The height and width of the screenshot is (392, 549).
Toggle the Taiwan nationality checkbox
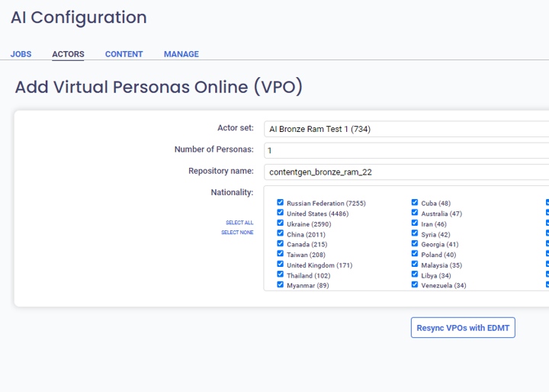(281, 255)
